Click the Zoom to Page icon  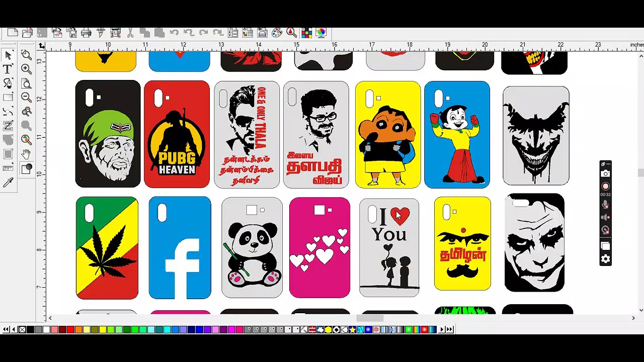click(x=26, y=83)
